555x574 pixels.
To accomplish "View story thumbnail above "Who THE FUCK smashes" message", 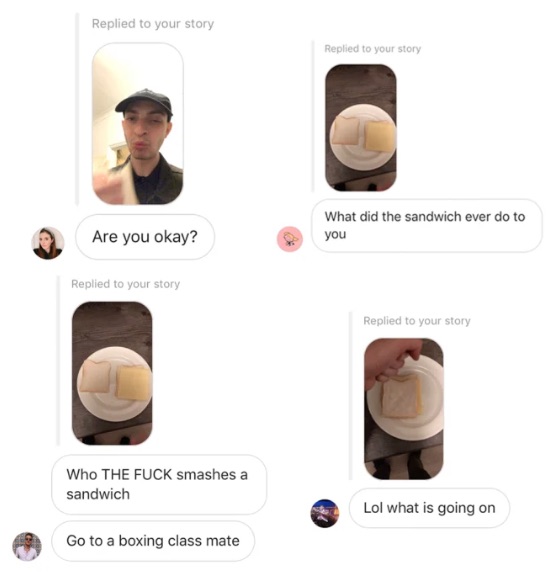I will pyautogui.click(x=112, y=373).
